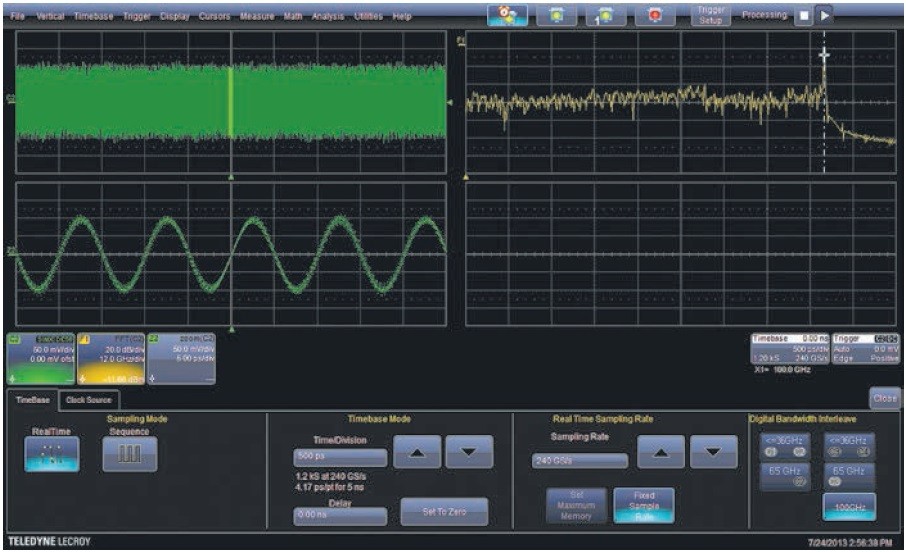Screen dimensions: 906x552
Task: Stop processing with the square stop icon
Action: coord(802,16)
